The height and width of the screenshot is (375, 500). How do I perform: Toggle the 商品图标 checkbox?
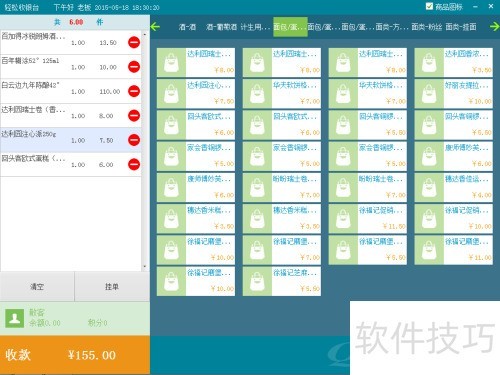[429, 6]
